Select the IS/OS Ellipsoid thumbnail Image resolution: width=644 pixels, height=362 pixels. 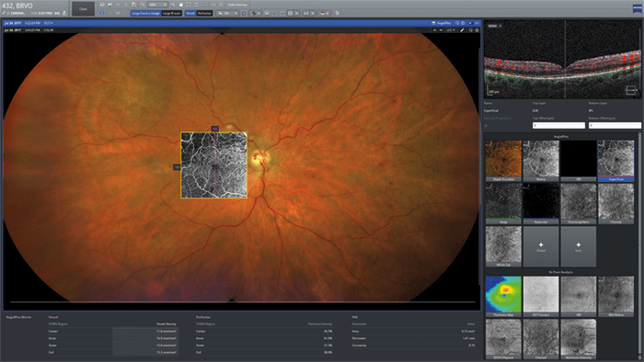pyautogui.click(x=503, y=339)
